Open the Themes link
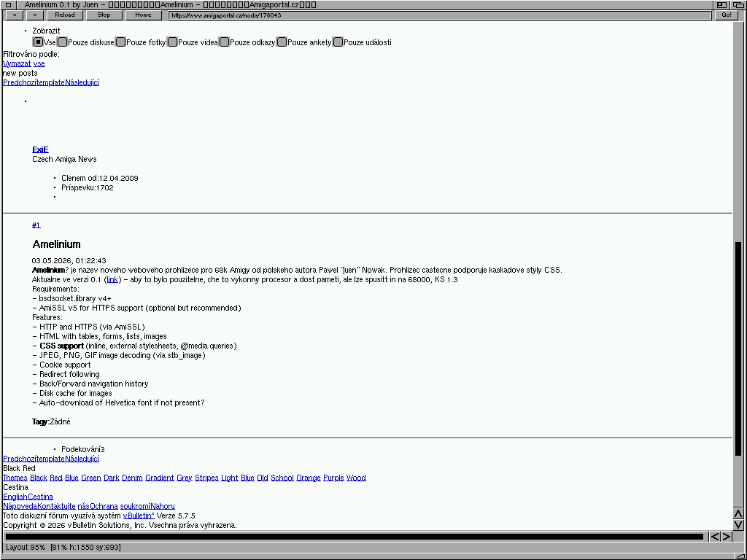 click(x=15, y=478)
